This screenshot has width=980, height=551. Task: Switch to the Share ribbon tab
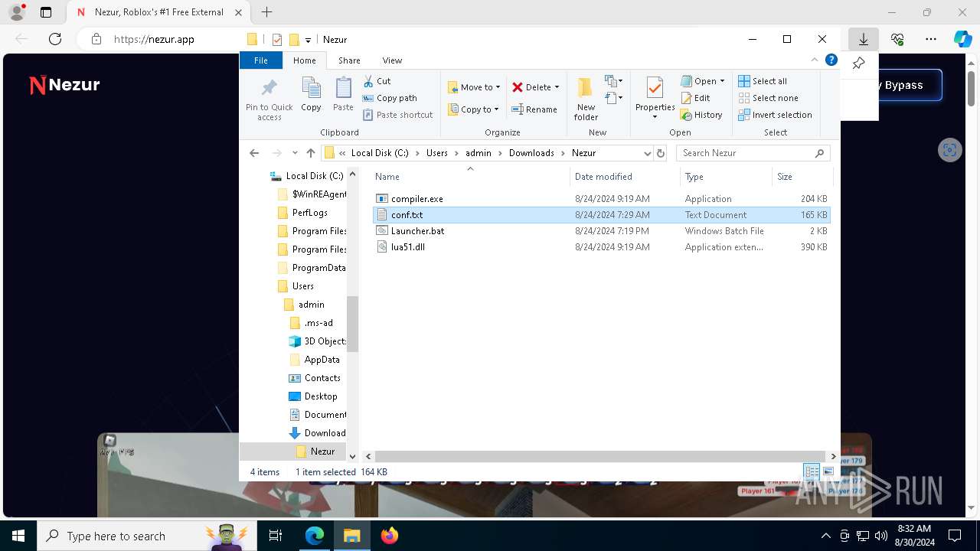point(349,60)
